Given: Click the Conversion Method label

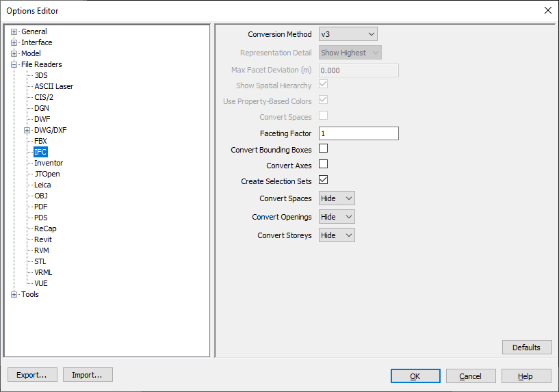Looking at the screenshot, I should click(x=280, y=34).
